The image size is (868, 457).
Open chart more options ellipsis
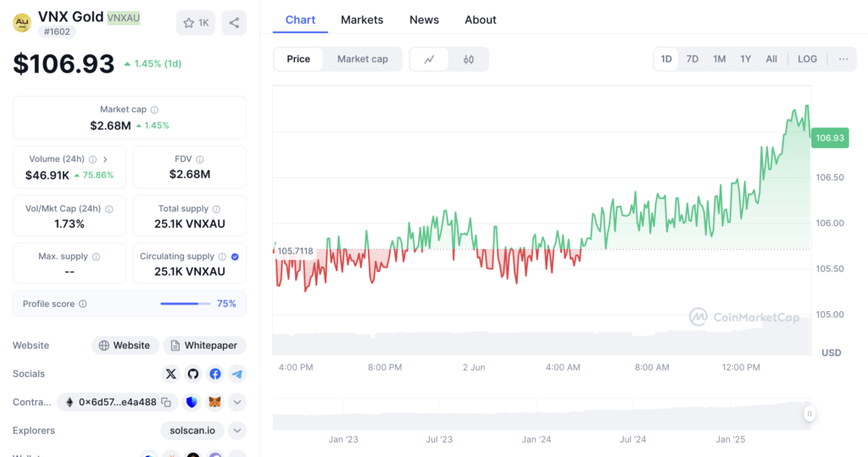843,59
